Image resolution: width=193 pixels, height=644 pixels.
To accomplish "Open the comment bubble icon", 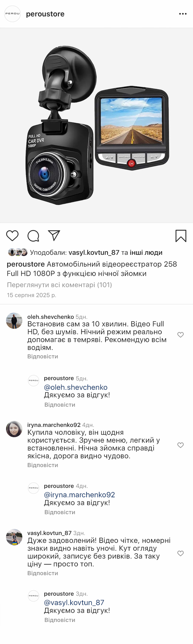I will 33,236.
